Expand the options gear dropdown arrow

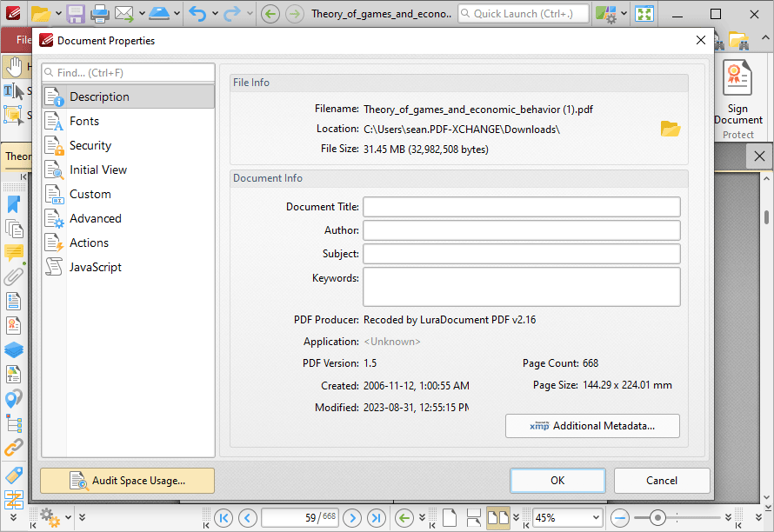(x=68, y=518)
